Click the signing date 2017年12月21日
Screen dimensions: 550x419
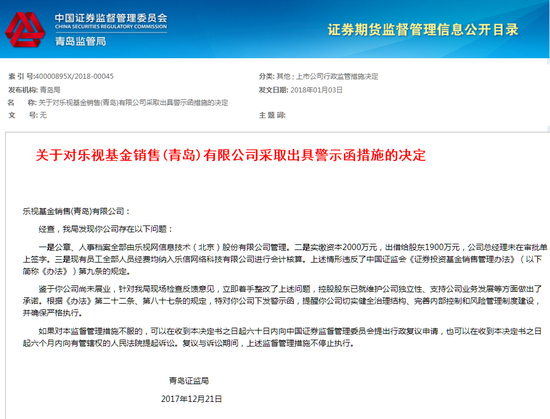[x=192, y=399]
